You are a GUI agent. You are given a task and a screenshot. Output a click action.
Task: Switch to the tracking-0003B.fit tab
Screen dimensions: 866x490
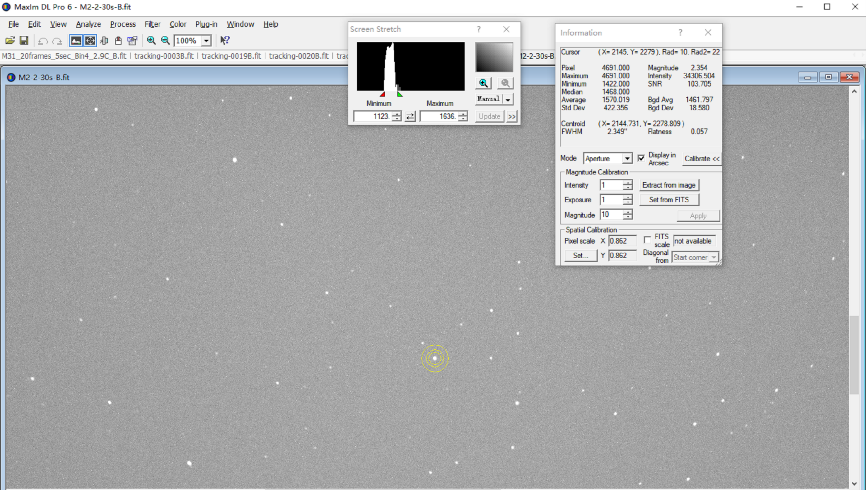click(165, 56)
